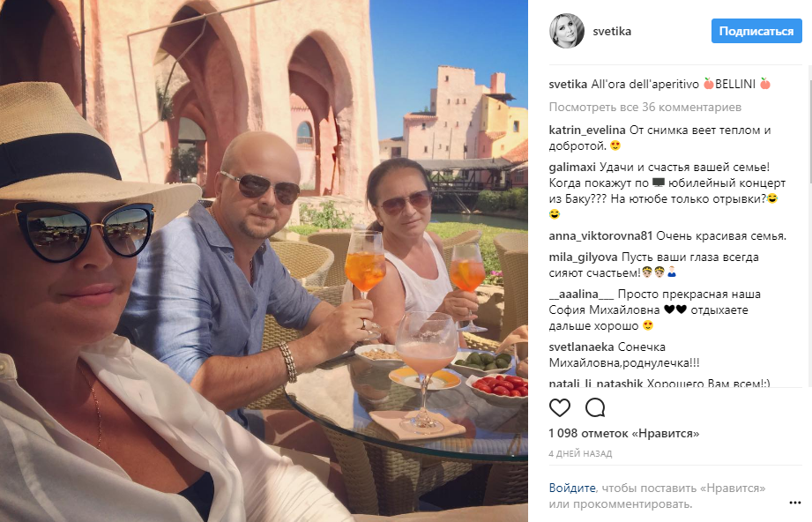This screenshot has width=812, height=522.
Task: Open the svetika username in the caption
Action: coord(568,84)
